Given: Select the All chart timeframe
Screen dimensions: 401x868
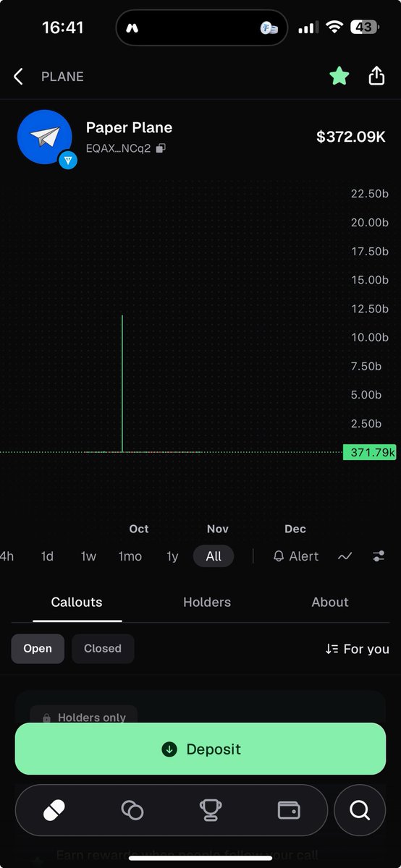Looking at the screenshot, I should pyautogui.click(x=214, y=556).
